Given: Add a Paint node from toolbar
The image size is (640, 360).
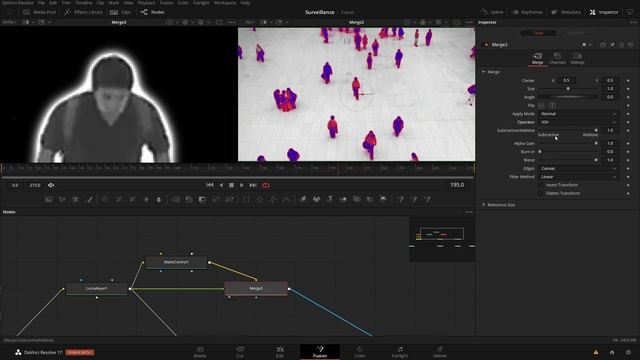Looking at the screenshot, I should coord(89,199).
